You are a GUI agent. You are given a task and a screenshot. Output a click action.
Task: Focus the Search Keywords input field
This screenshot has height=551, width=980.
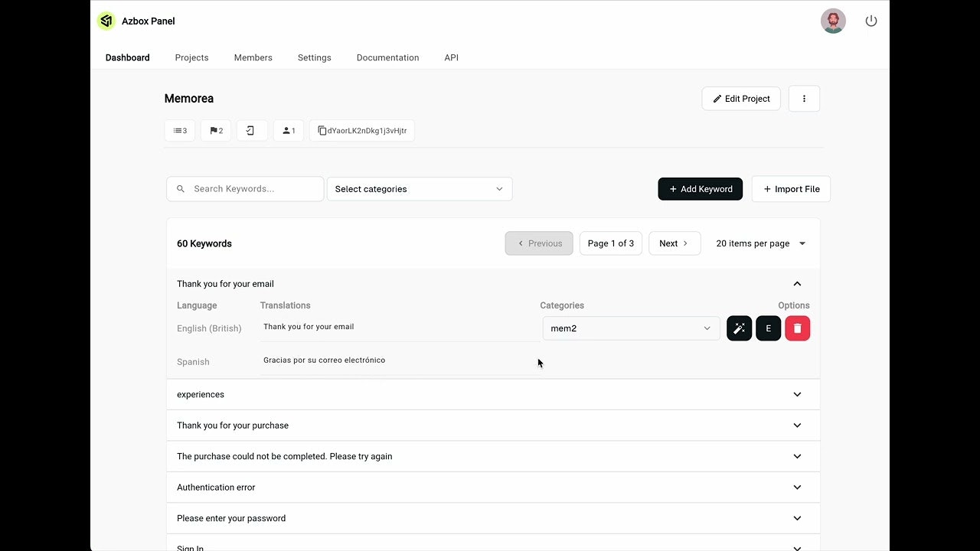pyautogui.click(x=245, y=189)
